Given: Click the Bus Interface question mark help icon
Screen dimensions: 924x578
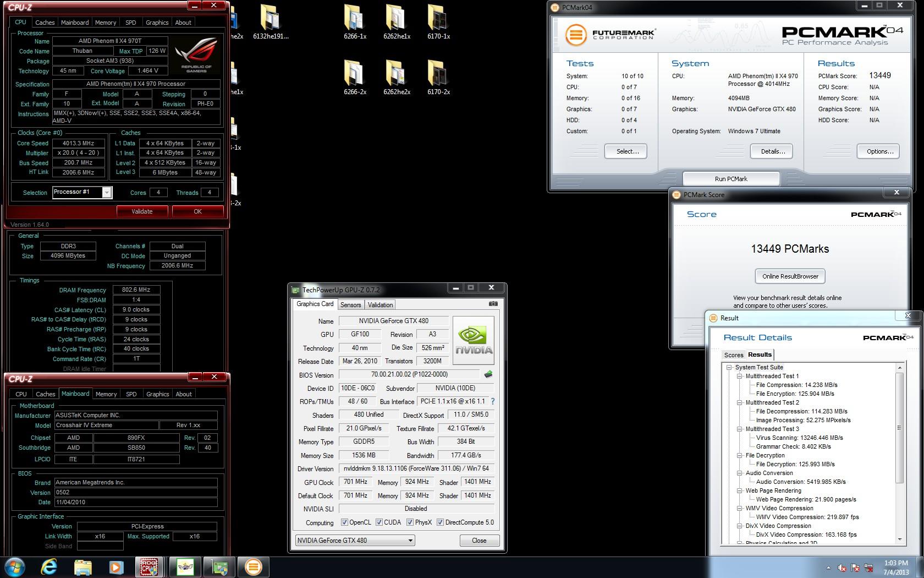Looking at the screenshot, I should click(492, 401).
